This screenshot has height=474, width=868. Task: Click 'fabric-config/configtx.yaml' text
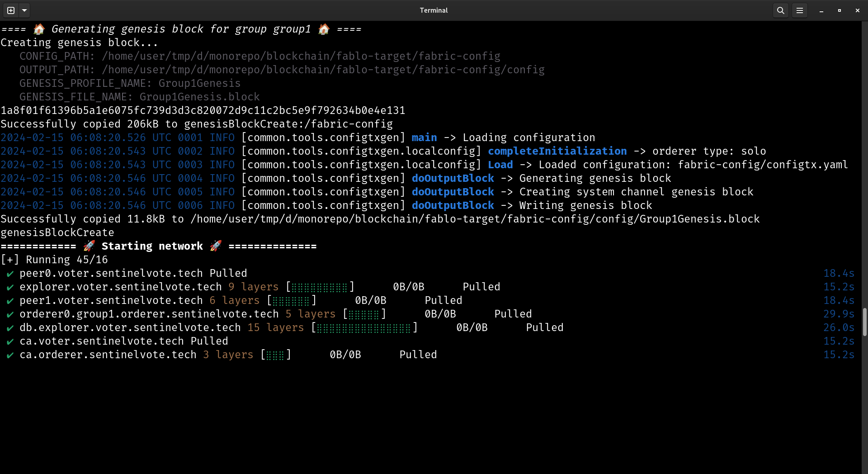point(763,165)
